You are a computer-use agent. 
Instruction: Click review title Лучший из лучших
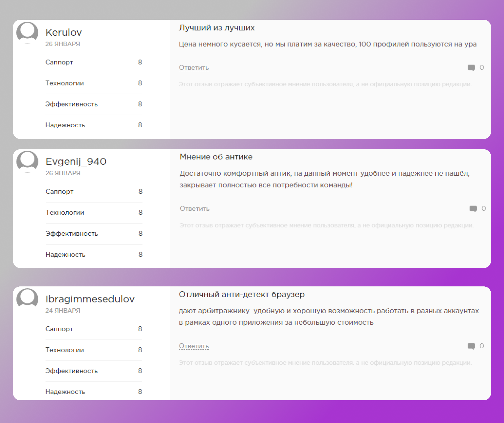(x=217, y=28)
